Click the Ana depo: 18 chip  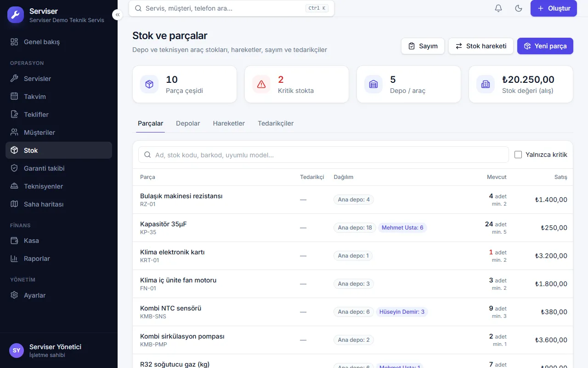355,228
